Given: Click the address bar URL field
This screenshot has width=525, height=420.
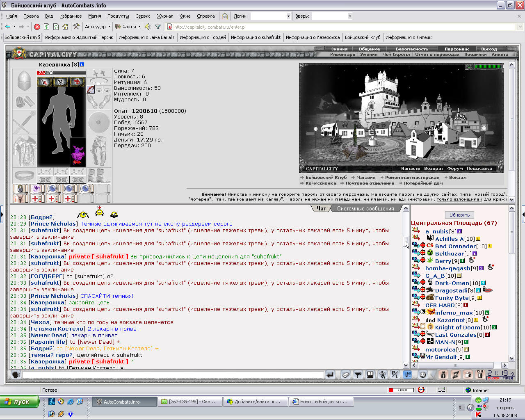Looking at the screenshot, I should tap(340, 27).
